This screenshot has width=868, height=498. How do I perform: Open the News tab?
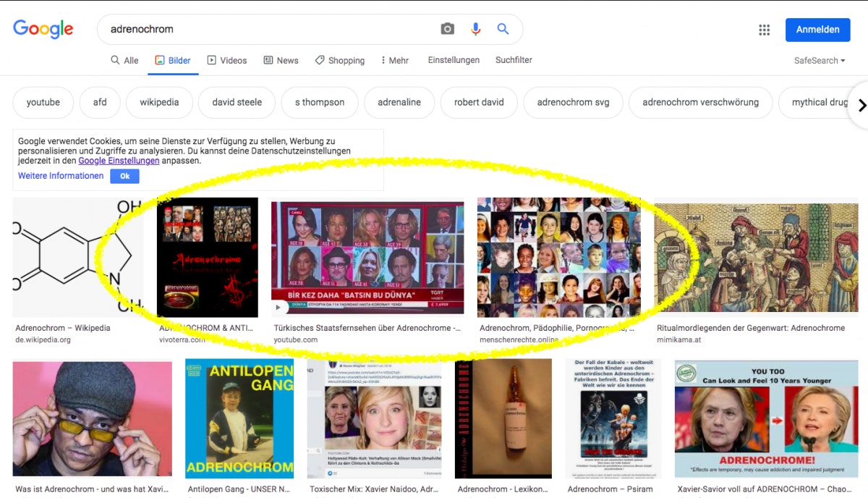tap(281, 61)
